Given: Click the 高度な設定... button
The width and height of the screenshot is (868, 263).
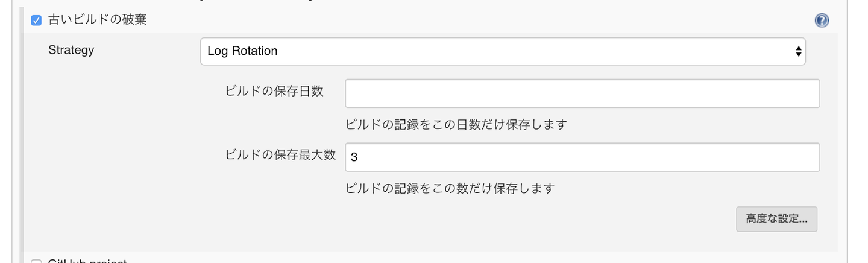Looking at the screenshot, I should click(x=776, y=219).
